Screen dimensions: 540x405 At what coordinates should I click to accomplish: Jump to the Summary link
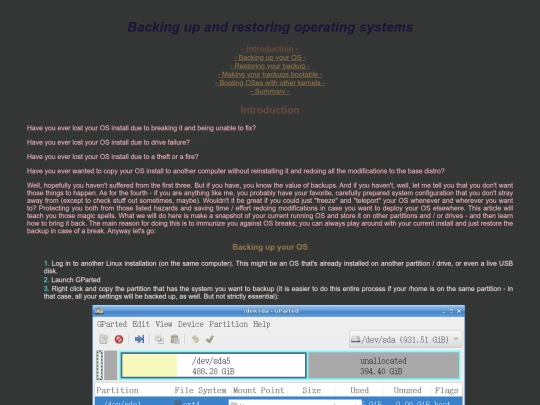270,91
